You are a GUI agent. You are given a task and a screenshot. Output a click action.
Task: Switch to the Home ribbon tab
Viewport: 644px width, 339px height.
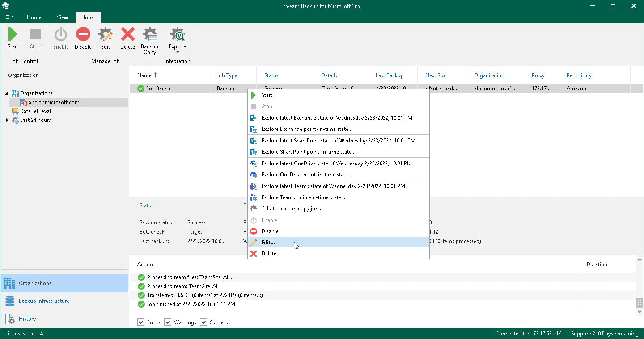click(x=34, y=17)
